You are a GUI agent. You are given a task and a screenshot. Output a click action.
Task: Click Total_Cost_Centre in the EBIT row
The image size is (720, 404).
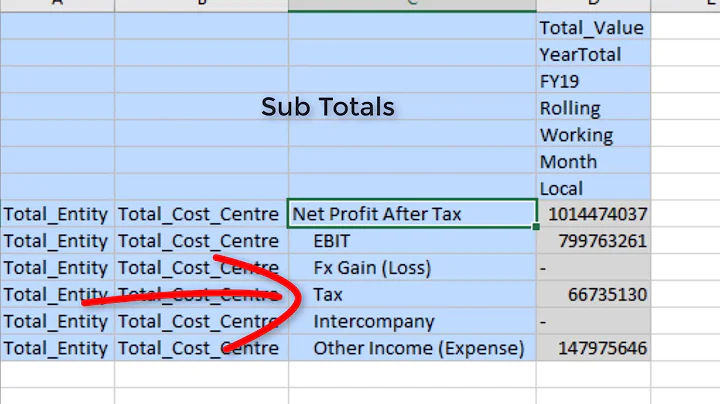[201, 241]
